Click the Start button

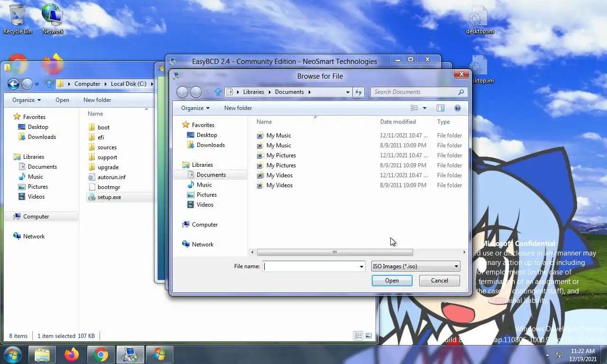[12, 355]
